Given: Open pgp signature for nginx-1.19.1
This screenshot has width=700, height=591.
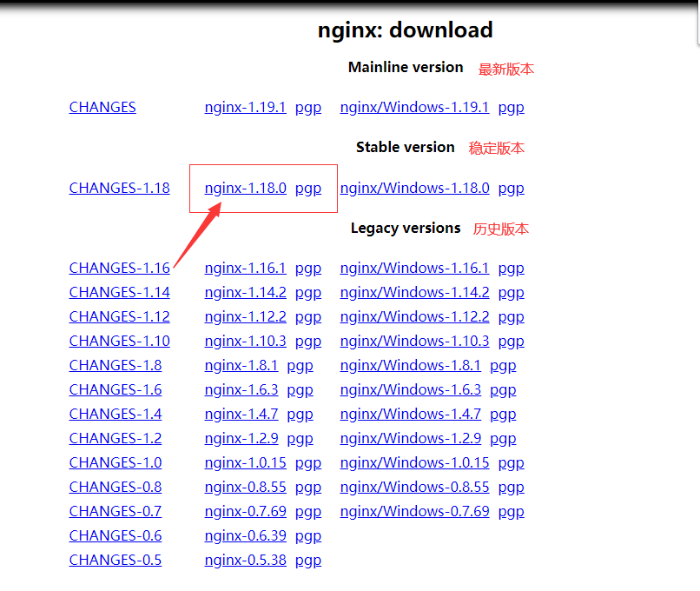Looking at the screenshot, I should click(308, 108).
